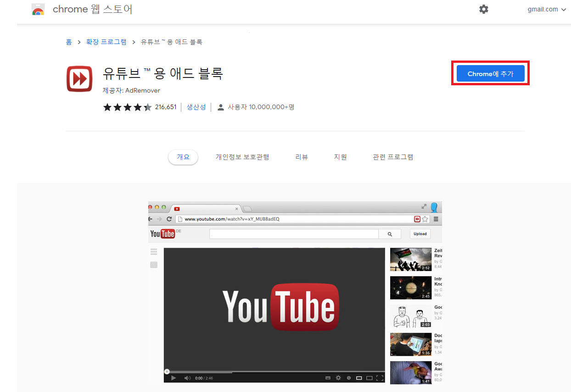Click the 제공자: AdRemover text
This screenshot has height=392, width=571.
(131, 90)
